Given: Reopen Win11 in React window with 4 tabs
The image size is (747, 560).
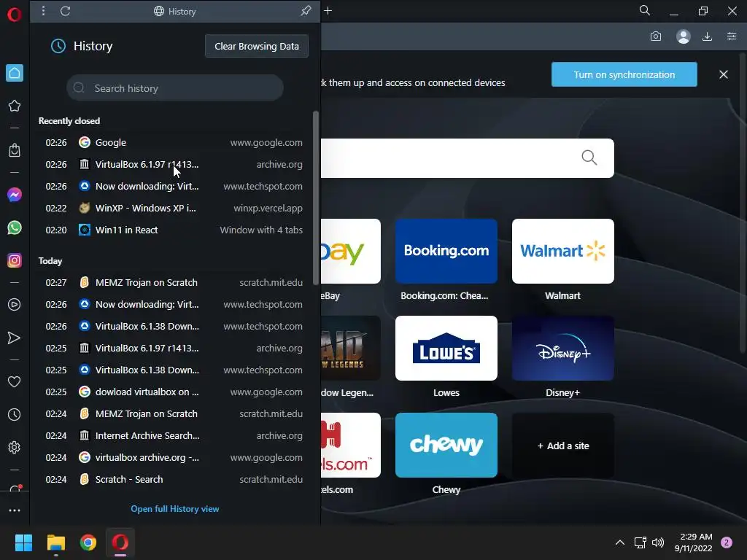Looking at the screenshot, I should (174, 230).
